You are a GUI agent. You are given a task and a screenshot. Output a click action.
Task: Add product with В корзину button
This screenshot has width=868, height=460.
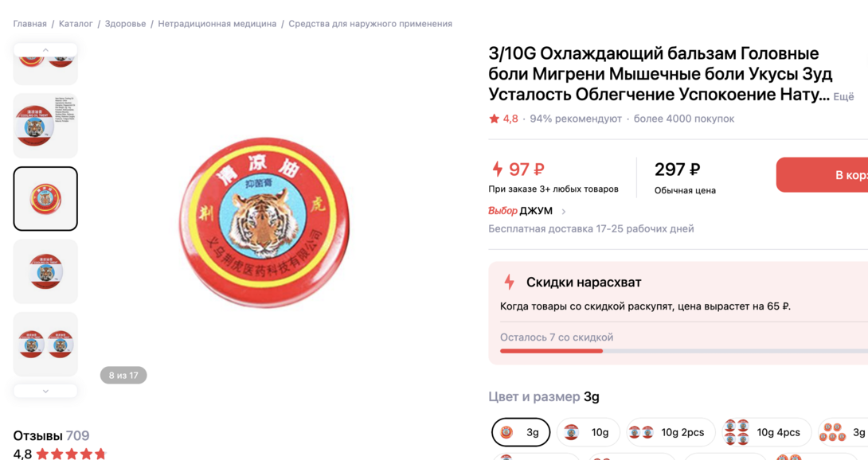(x=822, y=175)
